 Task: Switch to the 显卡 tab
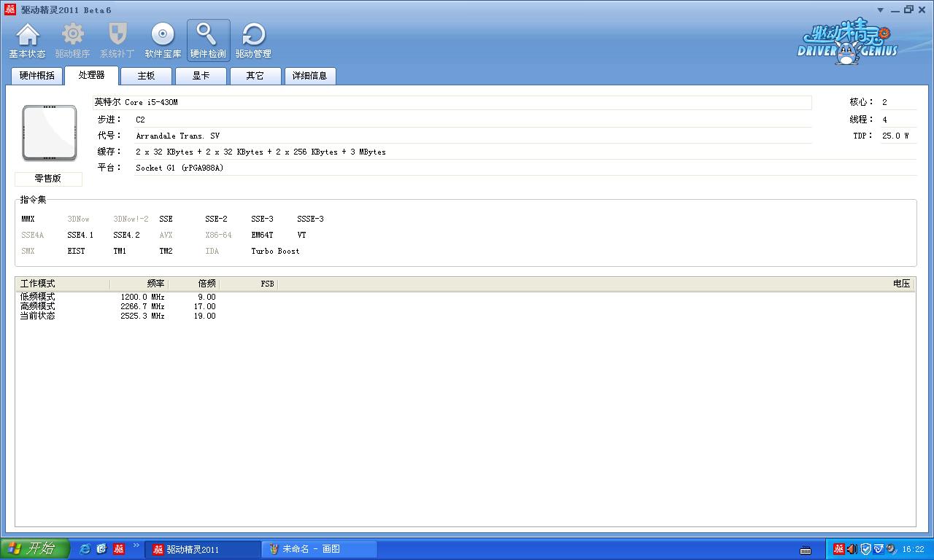coord(201,76)
